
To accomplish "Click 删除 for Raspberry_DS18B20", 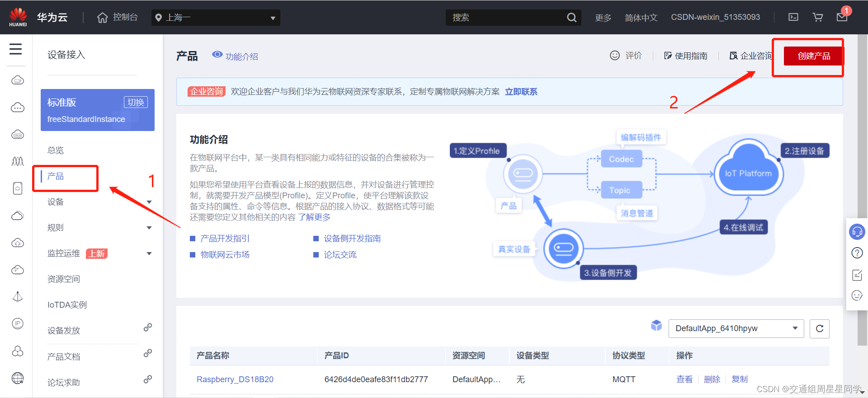I will [712, 379].
